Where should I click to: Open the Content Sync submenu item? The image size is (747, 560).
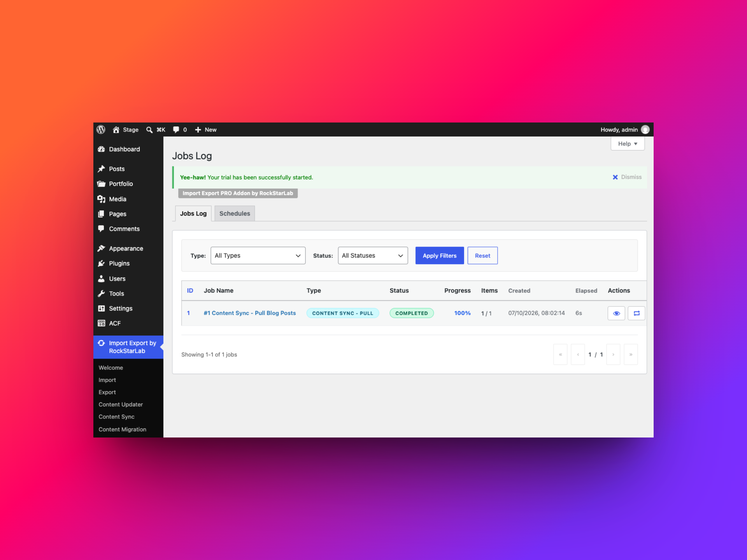pyautogui.click(x=117, y=416)
